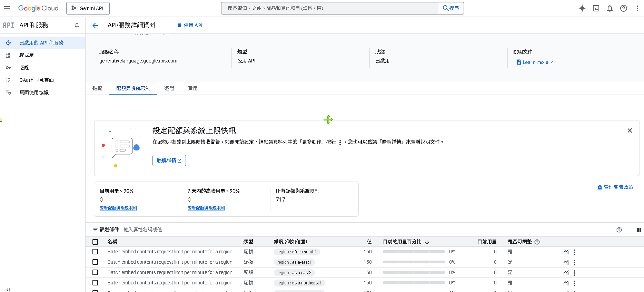Click the 瞭解詳情 button

click(169, 160)
